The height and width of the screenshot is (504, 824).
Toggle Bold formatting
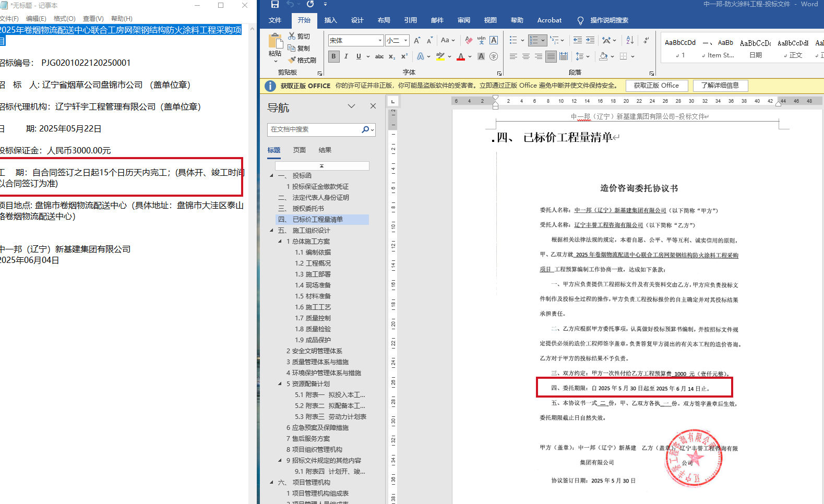tap(333, 56)
